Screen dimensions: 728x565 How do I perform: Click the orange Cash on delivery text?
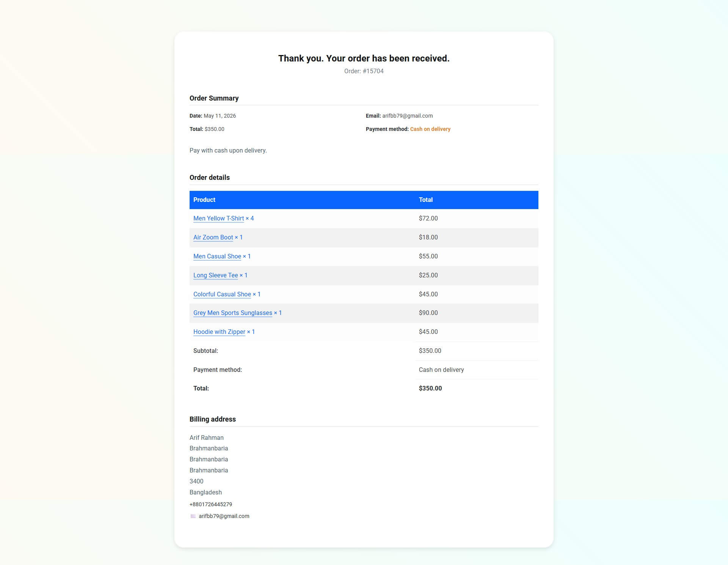pyautogui.click(x=430, y=129)
